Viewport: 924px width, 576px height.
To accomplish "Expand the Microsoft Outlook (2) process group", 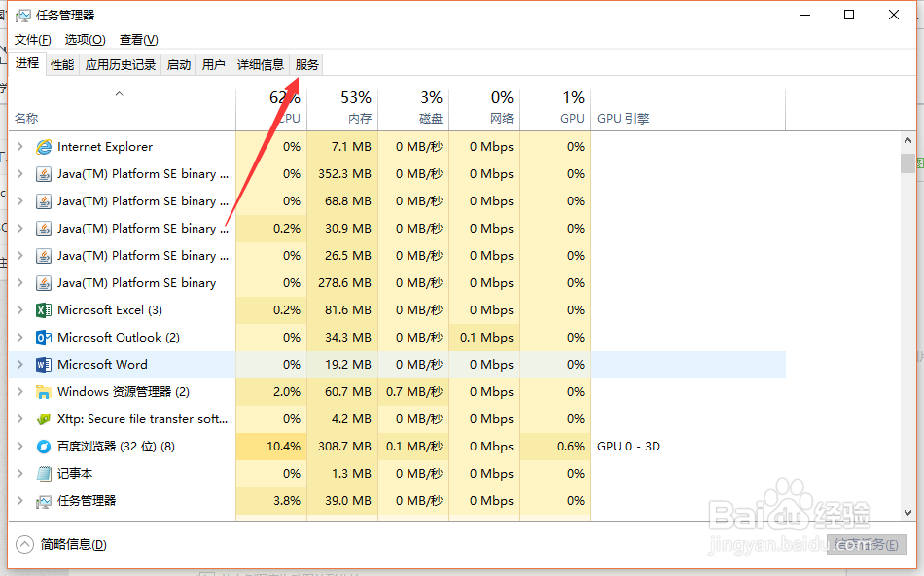I will 20,338.
